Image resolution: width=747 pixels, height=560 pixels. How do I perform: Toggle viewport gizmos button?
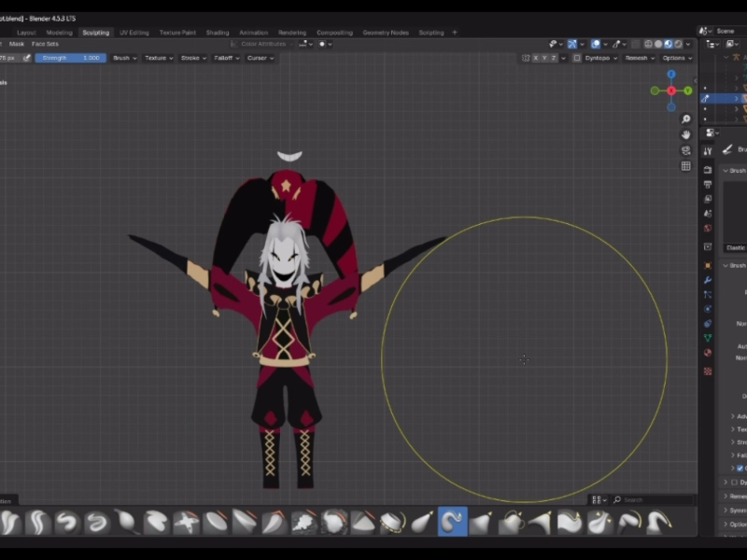click(x=572, y=44)
